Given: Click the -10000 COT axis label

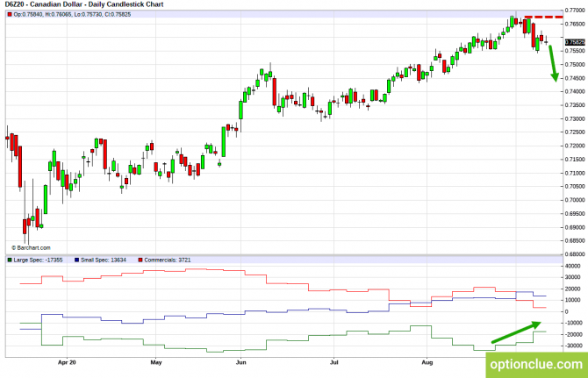Looking at the screenshot, I should click(x=572, y=323).
